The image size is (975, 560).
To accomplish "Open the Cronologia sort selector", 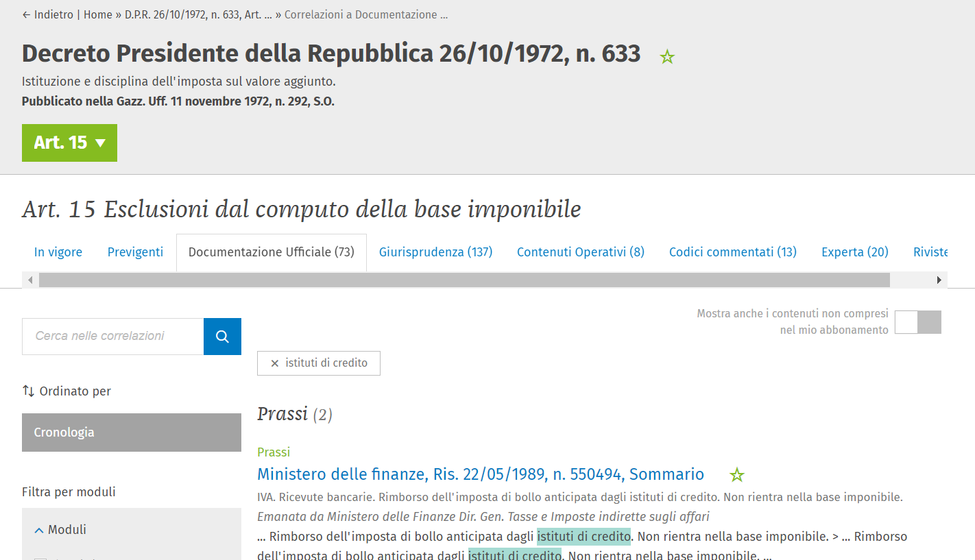I will point(131,433).
